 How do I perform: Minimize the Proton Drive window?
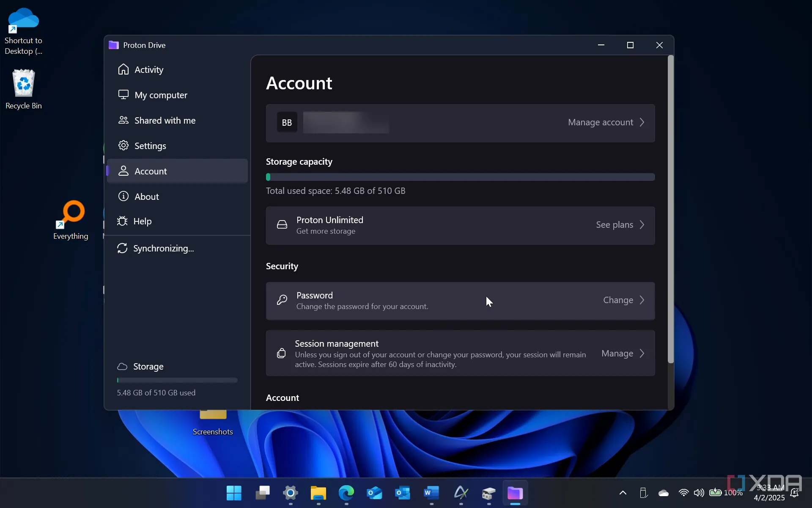(x=601, y=45)
